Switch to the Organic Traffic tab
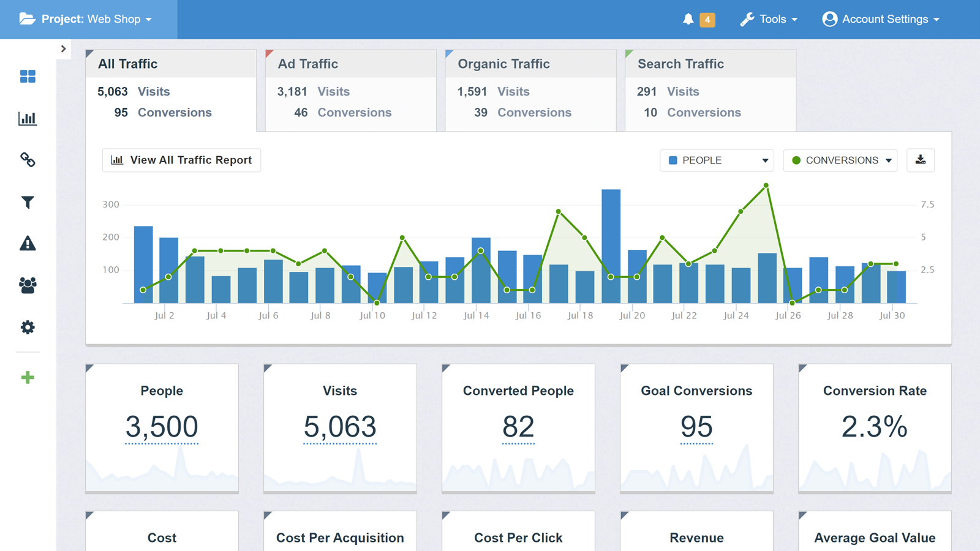Viewport: 980px width, 551px height. 530,89
